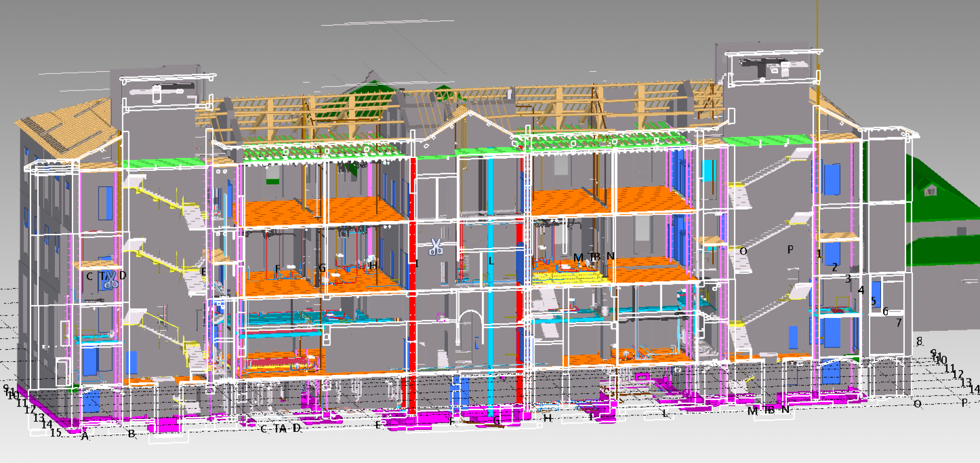
Task: Click grid line label 8
Action: pos(919,341)
